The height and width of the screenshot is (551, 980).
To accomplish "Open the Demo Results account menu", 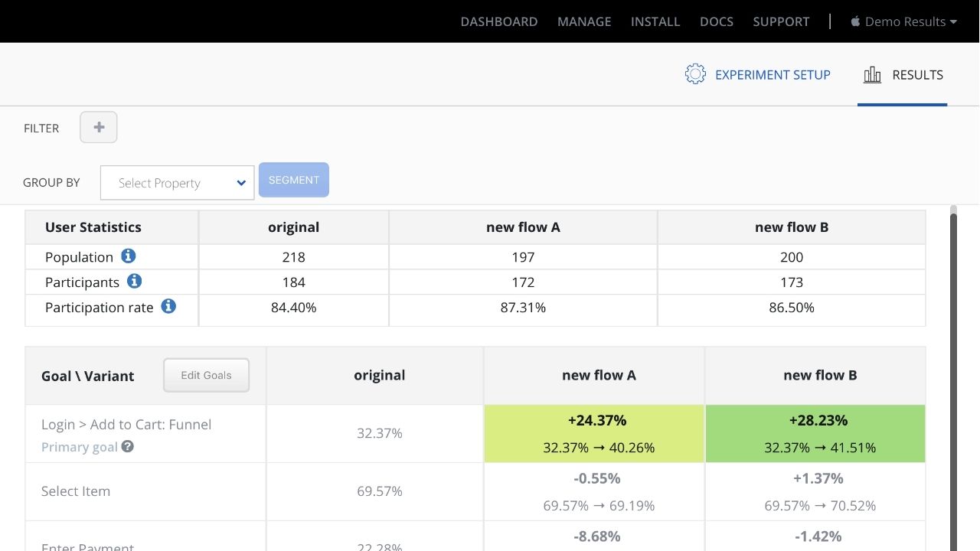I will 904,21.
